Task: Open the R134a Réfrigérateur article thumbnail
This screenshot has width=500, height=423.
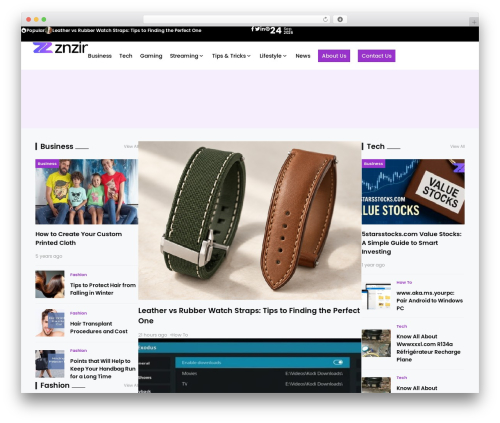Action: click(376, 343)
